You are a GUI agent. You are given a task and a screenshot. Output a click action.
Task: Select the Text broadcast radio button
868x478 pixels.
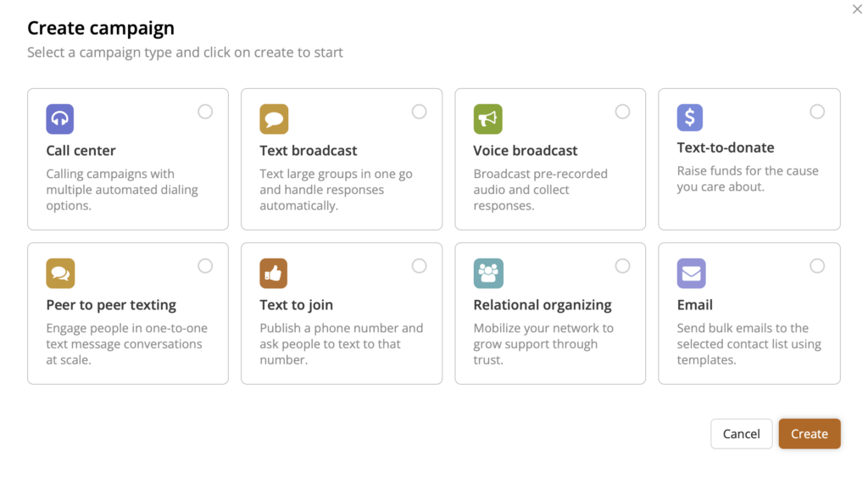click(419, 112)
